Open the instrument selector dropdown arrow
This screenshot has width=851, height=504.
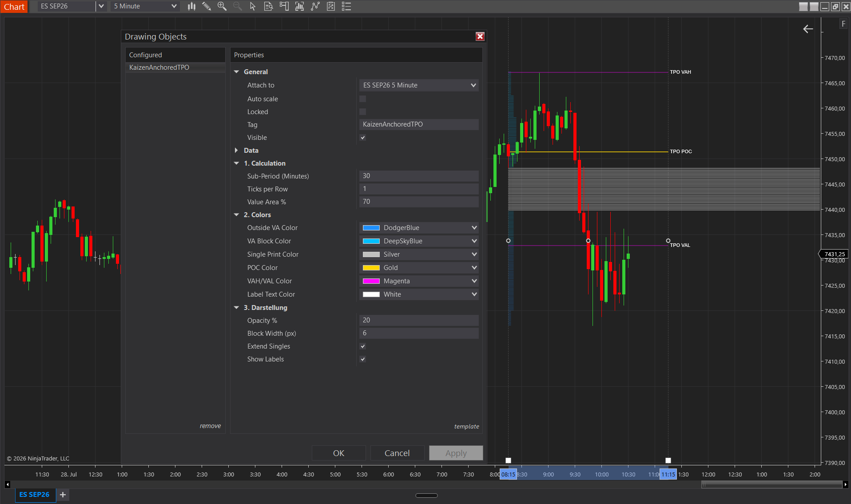pyautogui.click(x=101, y=6)
